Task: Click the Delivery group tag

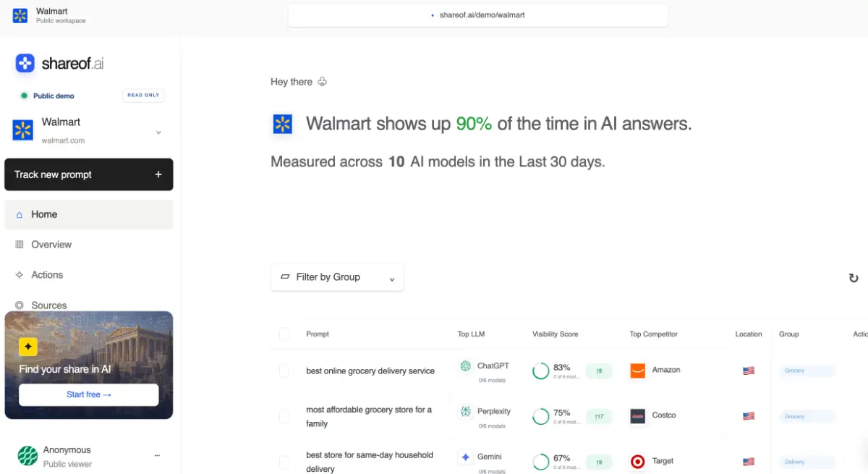Action: tap(807, 462)
